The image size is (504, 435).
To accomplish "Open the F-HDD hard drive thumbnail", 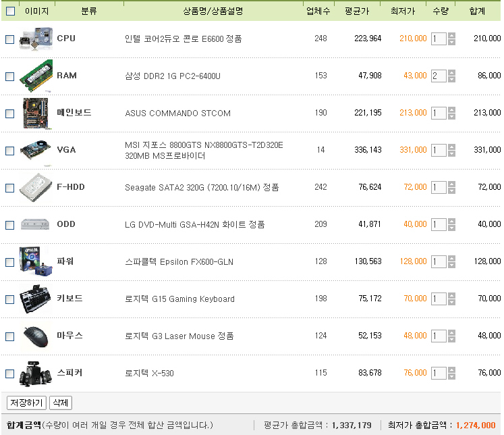I will click(36, 187).
